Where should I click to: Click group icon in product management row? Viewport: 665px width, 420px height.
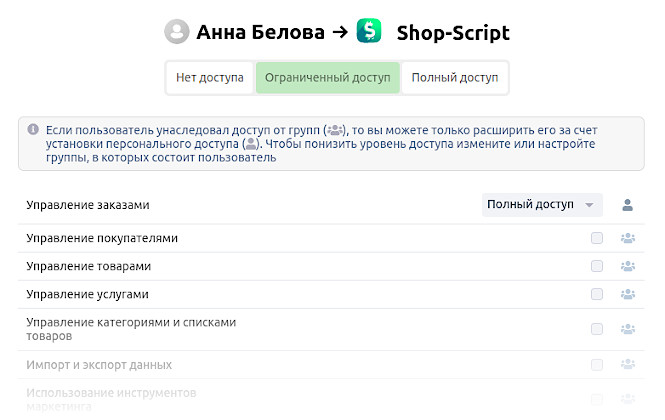(628, 266)
